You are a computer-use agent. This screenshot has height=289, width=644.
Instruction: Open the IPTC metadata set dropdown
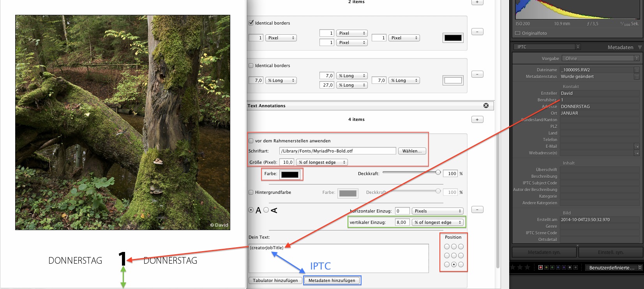tap(547, 47)
